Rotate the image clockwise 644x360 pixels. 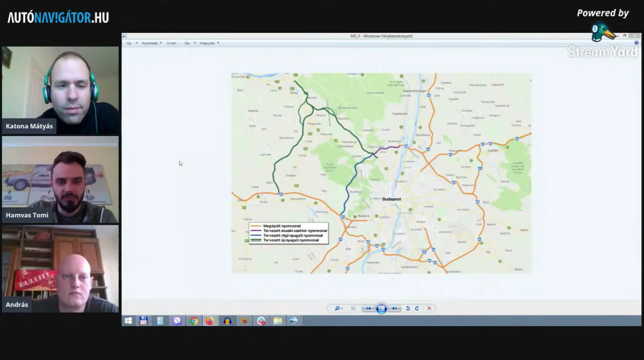(x=417, y=308)
